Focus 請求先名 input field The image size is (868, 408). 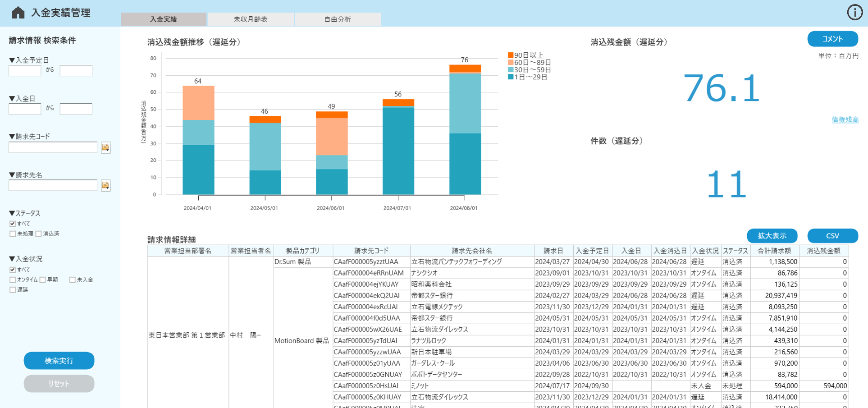click(x=53, y=185)
